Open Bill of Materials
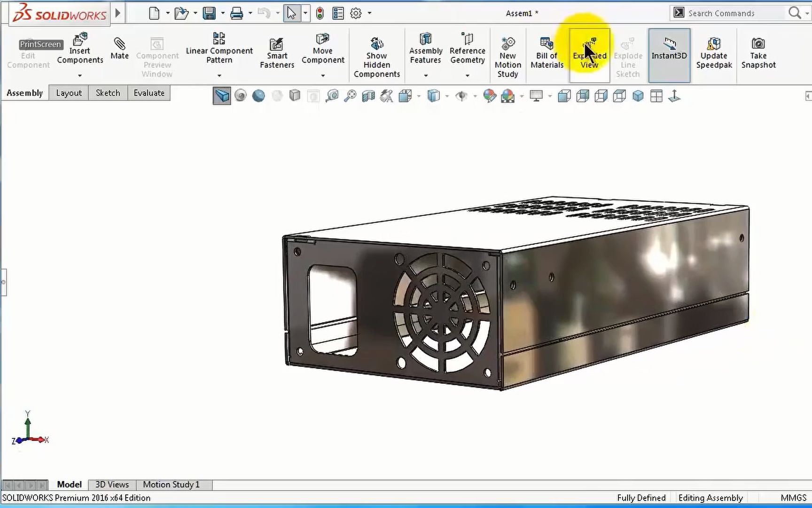The height and width of the screenshot is (508, 812). coord(547,52)
